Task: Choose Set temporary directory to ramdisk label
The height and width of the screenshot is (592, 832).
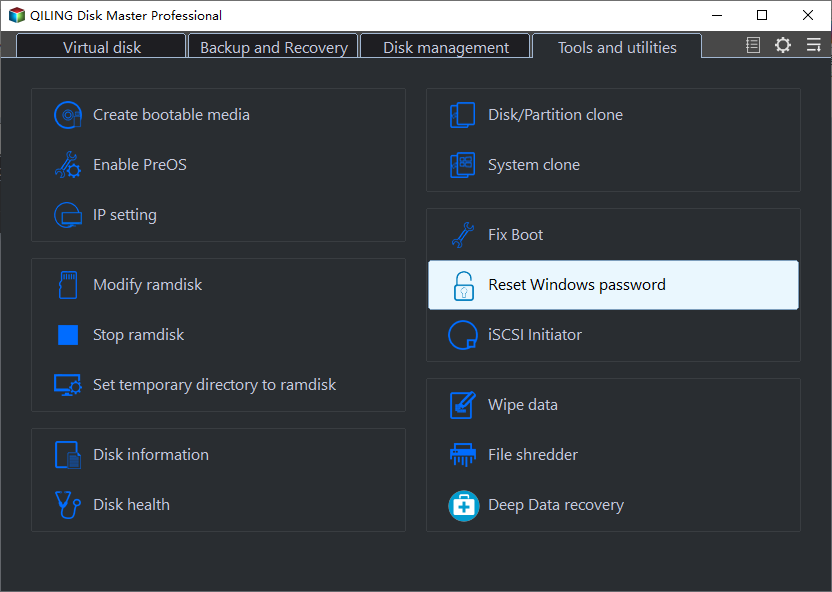Action: [214, 385]
